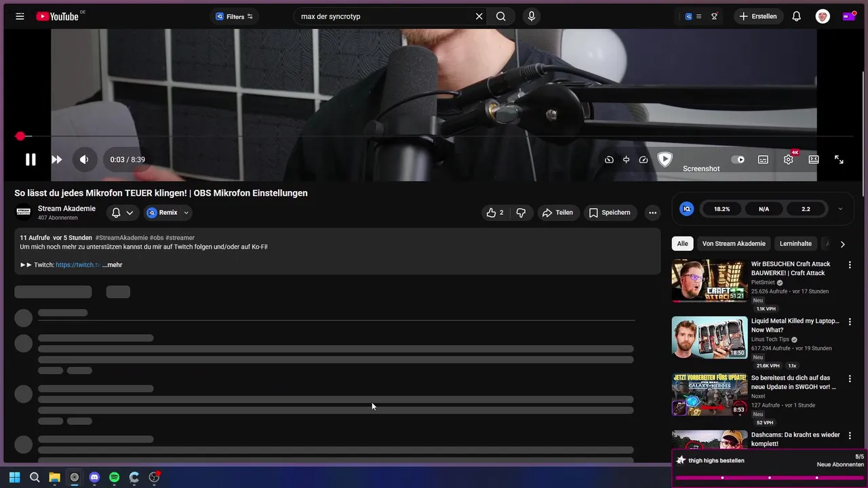Image resolution: width=868 pixels, height=488 pixels.
Task: Take a Screenshot of the video
Action: pyautogui.click(x=701, y=168)
